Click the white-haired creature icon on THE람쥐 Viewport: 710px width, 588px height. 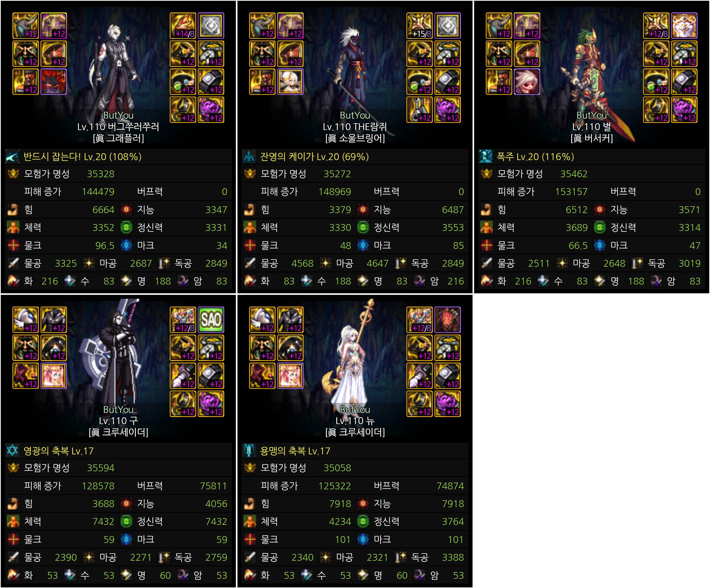pyautogui.click(x=290, y=82)
